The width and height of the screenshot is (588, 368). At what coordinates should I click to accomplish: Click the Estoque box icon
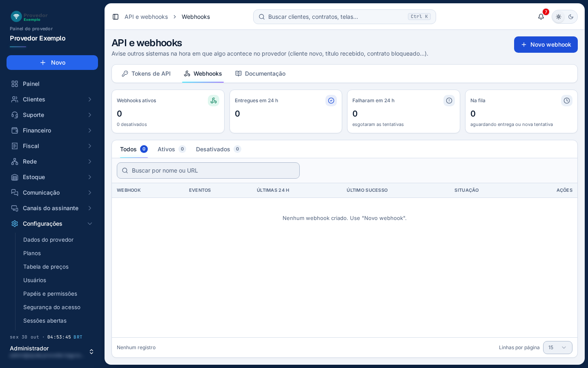15,177
